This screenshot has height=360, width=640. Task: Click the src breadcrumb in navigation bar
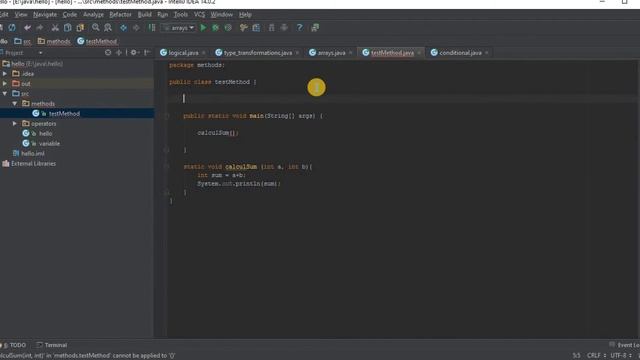pos(23,41)
